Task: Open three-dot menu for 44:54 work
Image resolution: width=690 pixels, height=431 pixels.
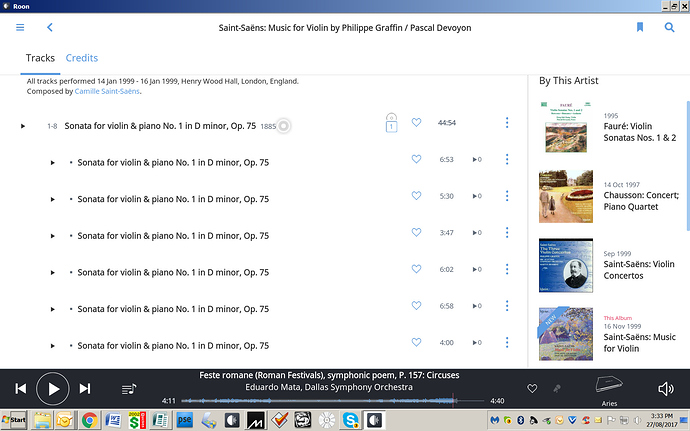Action: [507, 123]
